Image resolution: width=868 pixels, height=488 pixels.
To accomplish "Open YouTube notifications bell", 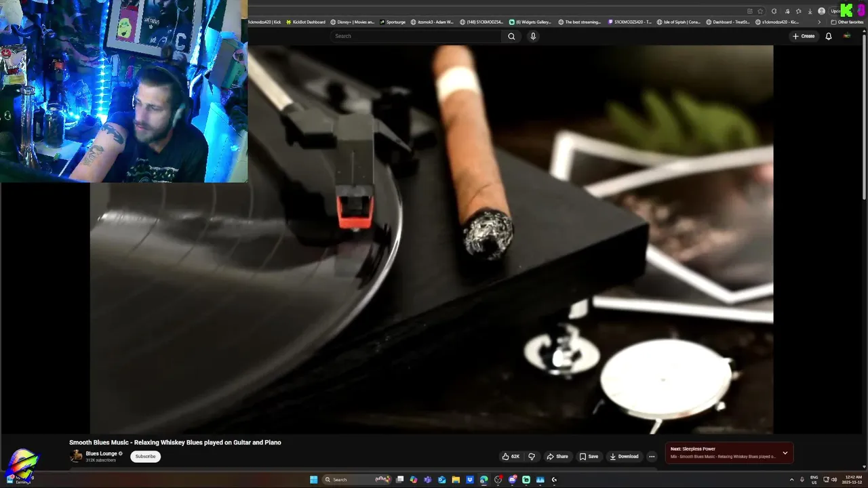I will 828,36.
